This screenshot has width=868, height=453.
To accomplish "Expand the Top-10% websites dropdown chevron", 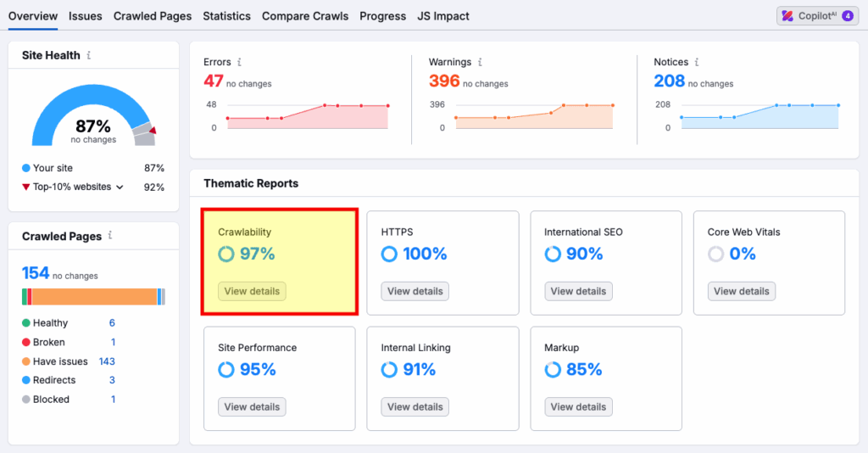I will pyautogui.click(x=120, y=187).
